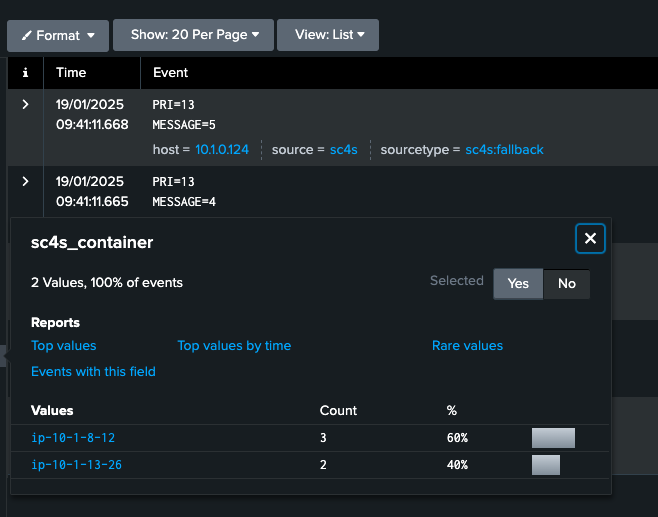Open Events with this field

[x=93, y=371]
